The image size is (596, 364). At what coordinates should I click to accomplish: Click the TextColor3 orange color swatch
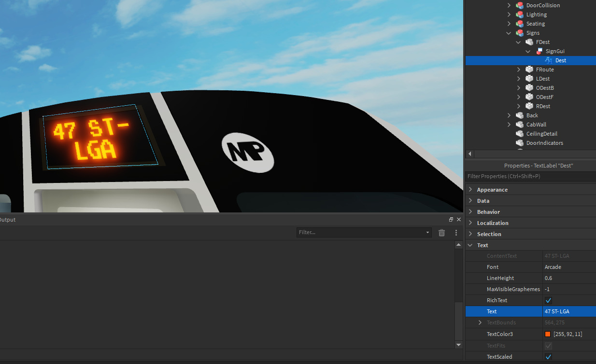pyautogui.click(x=548, y=334)
